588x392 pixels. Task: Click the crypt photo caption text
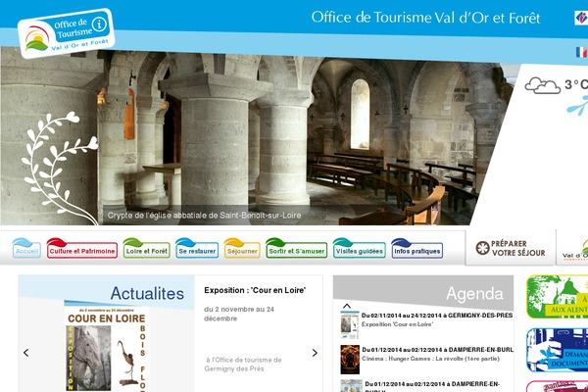204,216
